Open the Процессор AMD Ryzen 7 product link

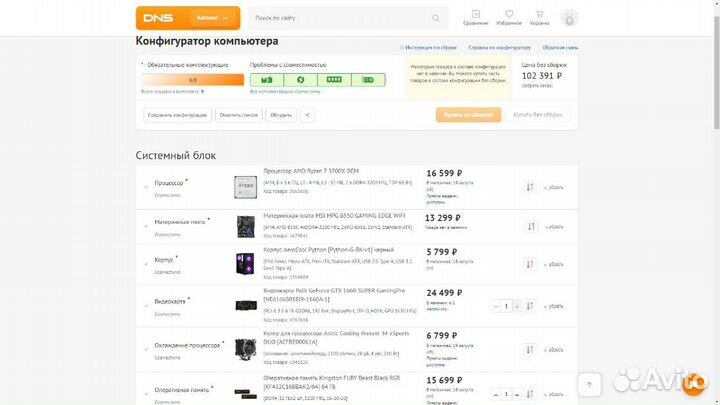click(311, 171)
